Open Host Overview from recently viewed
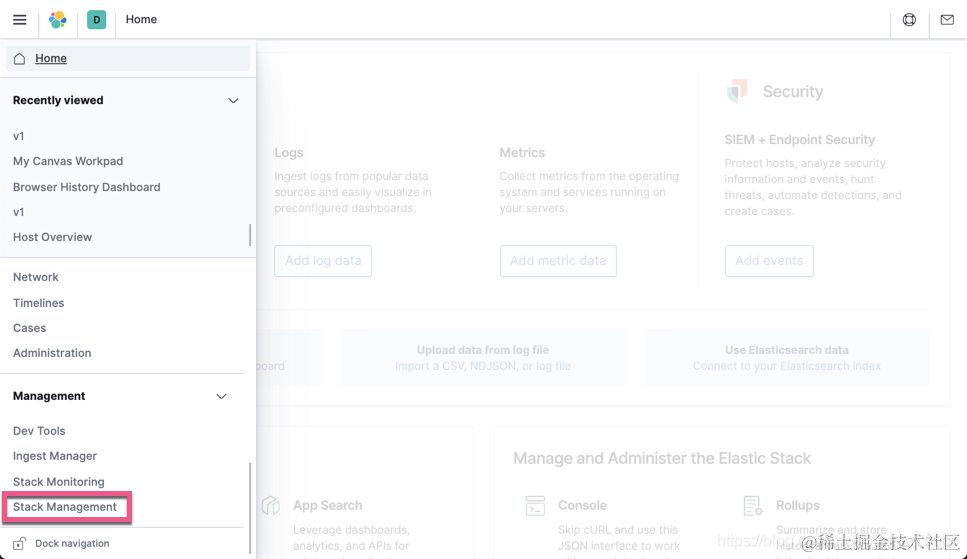 (52, 237)
